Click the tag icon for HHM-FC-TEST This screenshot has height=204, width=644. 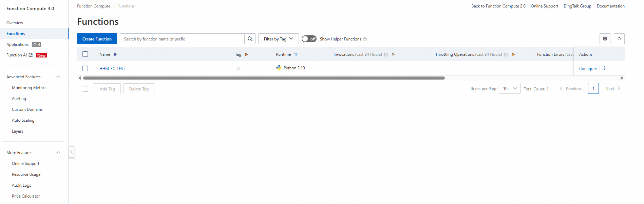pyautogui.click(x=238, y=69)
